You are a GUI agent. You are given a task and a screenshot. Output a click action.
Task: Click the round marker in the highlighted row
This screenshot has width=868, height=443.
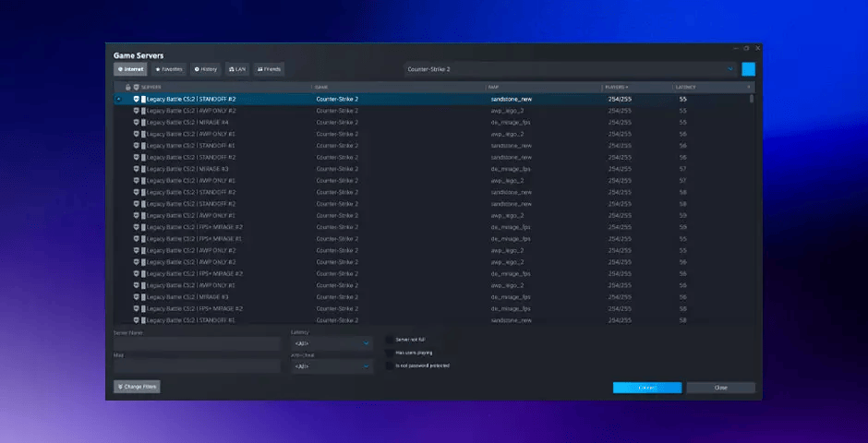pyautogui.click(x=118, y=99)
